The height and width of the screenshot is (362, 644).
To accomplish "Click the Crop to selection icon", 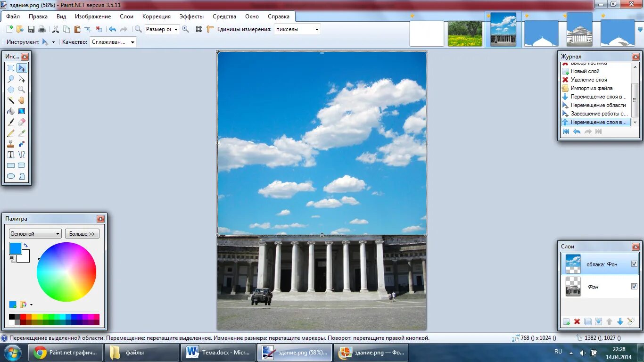I will (x=88, y=29).
